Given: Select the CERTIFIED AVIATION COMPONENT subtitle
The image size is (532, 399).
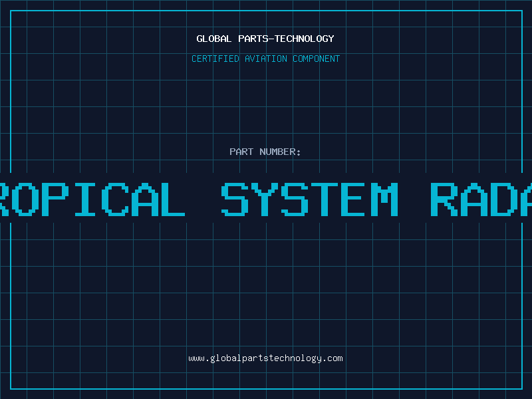Looking at the screenshot, I should pos(265,59).
